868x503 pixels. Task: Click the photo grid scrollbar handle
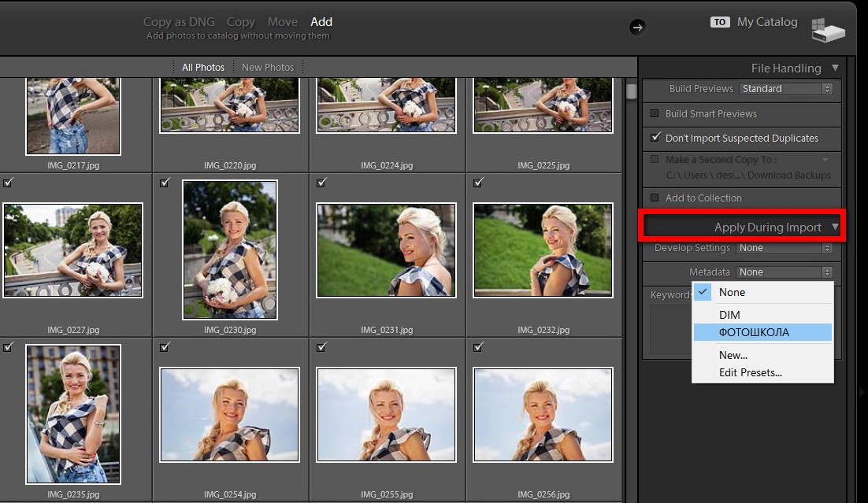[631, 91]
